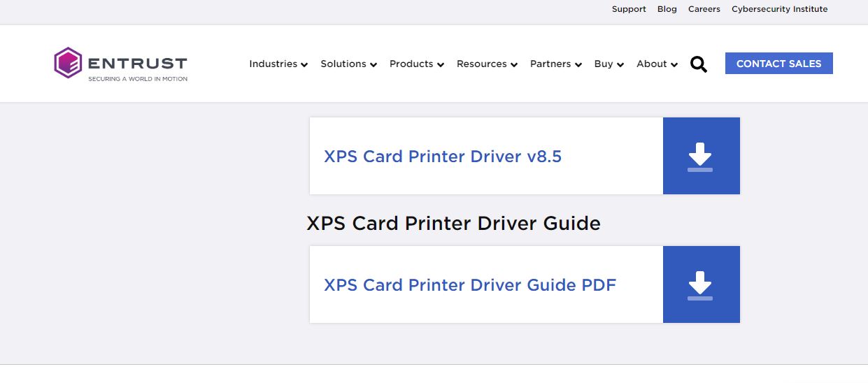Open the Buy menu
Image resolution: width=868 pixels, height=383 pixels.
[609, 64]
